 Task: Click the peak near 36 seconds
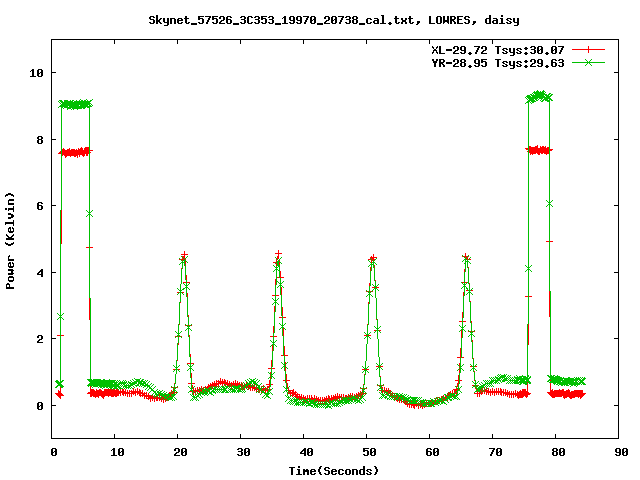coord(278,256)
